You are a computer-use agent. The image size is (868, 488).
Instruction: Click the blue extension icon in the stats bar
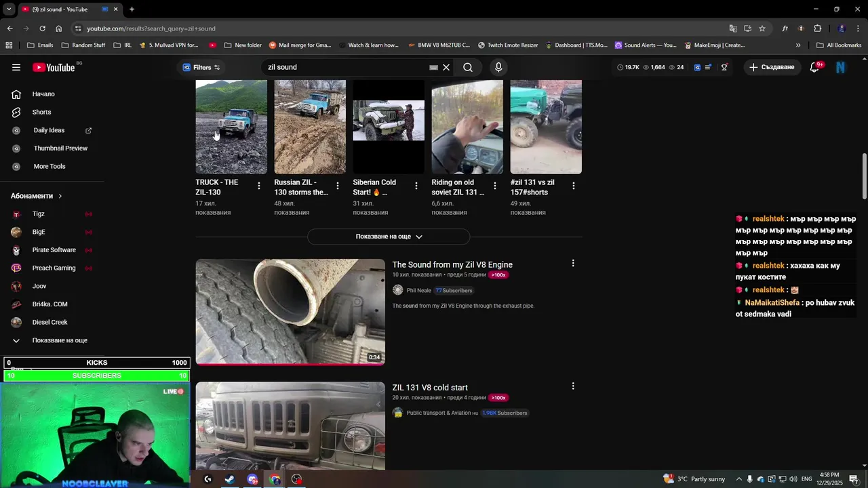[697, 67]
